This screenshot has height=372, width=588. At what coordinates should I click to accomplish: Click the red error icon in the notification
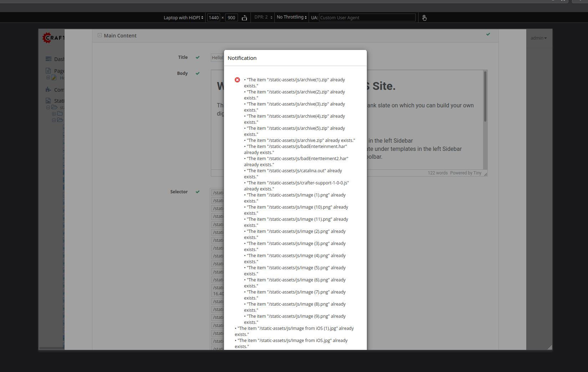click(x=237, y=80)
